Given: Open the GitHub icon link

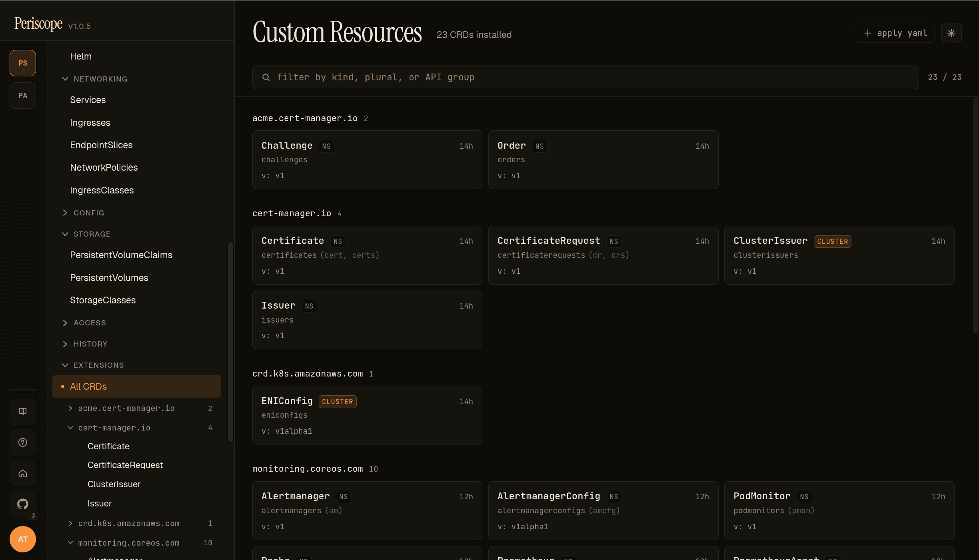Looking at the screenshot, I should 23,504.
